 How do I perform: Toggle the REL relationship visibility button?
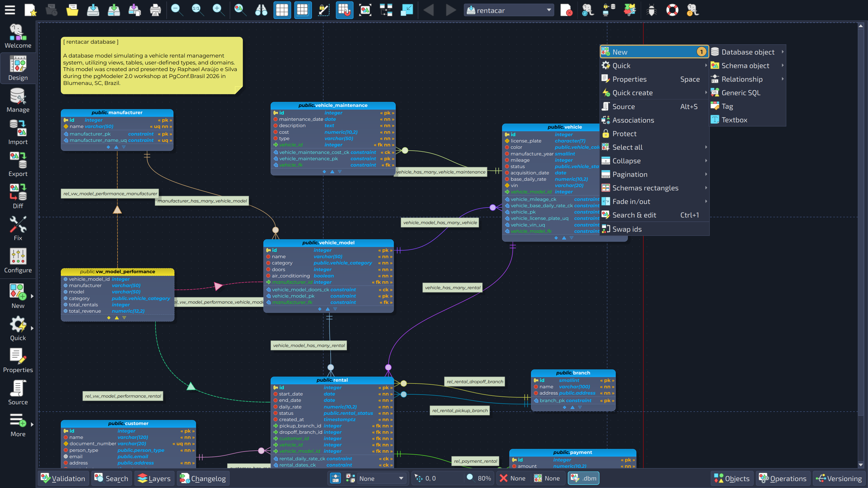tap(335, 478)
